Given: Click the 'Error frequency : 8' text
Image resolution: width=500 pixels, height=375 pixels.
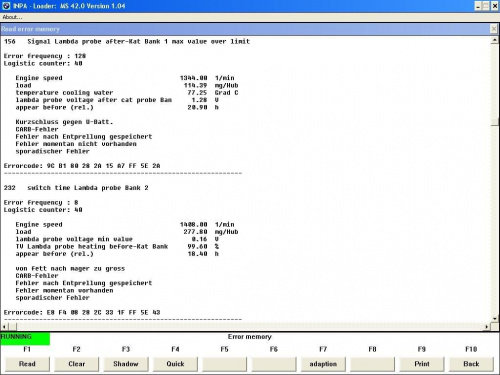Looking at the screenshot, I should 41,202.
